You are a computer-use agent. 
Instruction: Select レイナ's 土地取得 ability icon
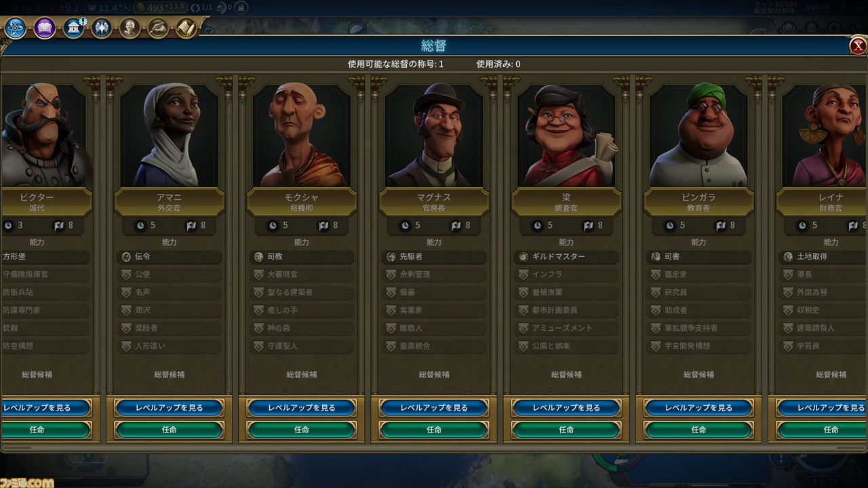pyautogui.click(x=788, y=257)
